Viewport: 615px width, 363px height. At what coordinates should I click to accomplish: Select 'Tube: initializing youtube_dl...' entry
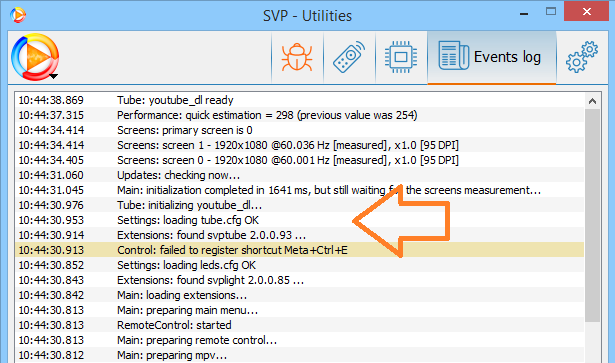point(300,205)
